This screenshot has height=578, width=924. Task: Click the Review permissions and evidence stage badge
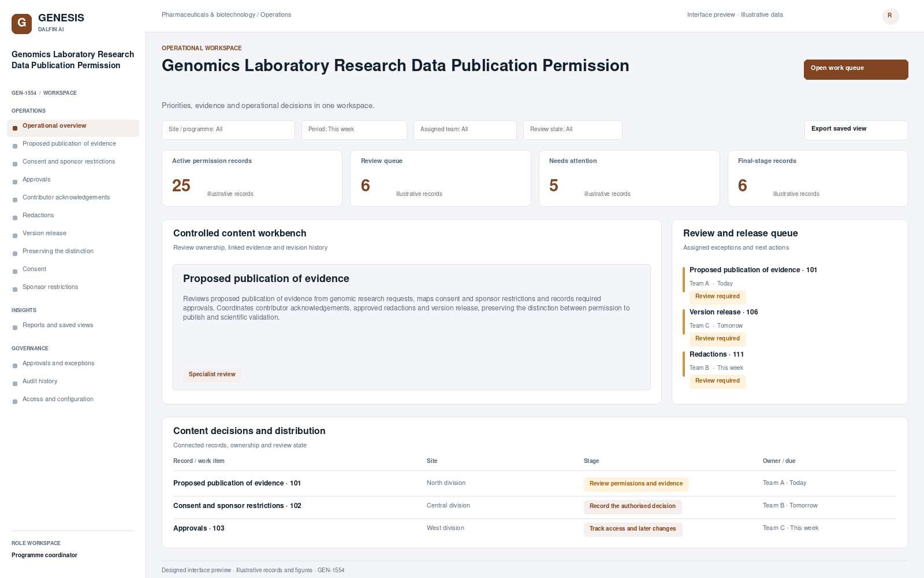pyautogui.click(x=636, y=484)
